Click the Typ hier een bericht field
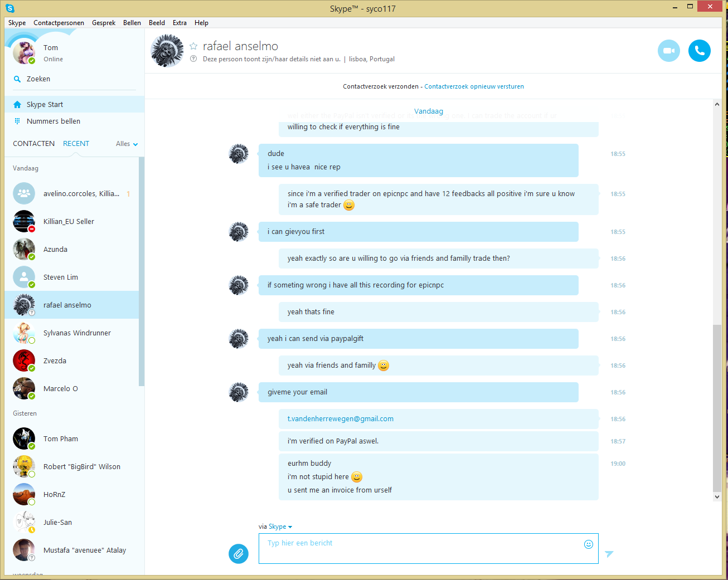The height and width of the screenshot is (580, 728). tap(428, 548)
